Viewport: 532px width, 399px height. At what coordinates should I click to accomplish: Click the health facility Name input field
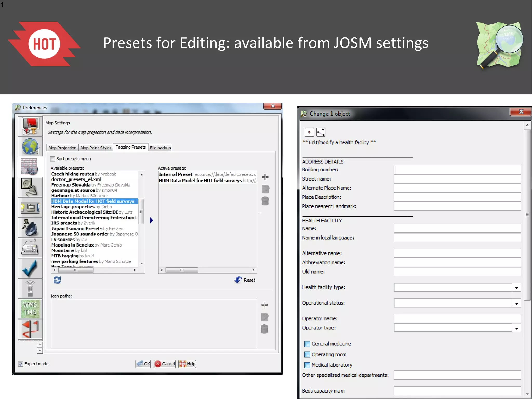[x=457, y=228]
